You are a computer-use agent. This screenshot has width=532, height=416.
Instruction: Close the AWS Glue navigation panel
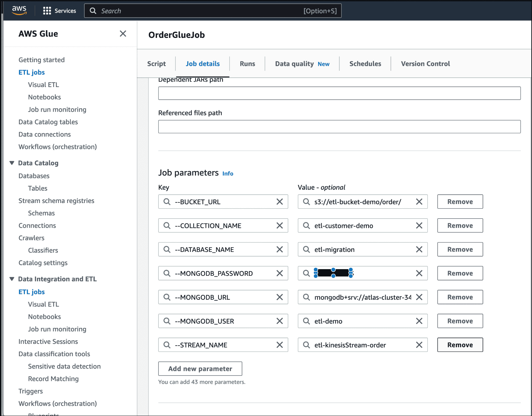[x=123, y=34]
